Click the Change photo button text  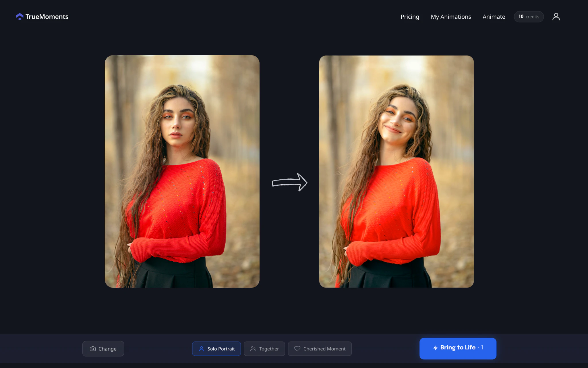click(107, 349)
